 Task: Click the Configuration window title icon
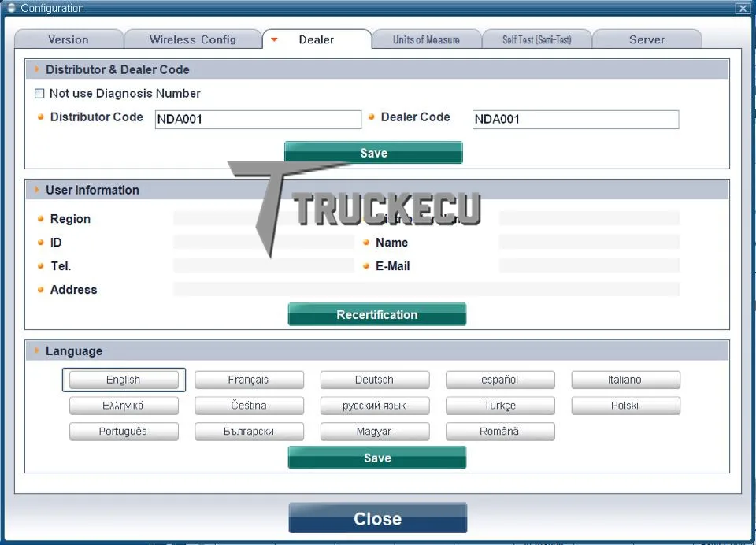click(12, 8)
